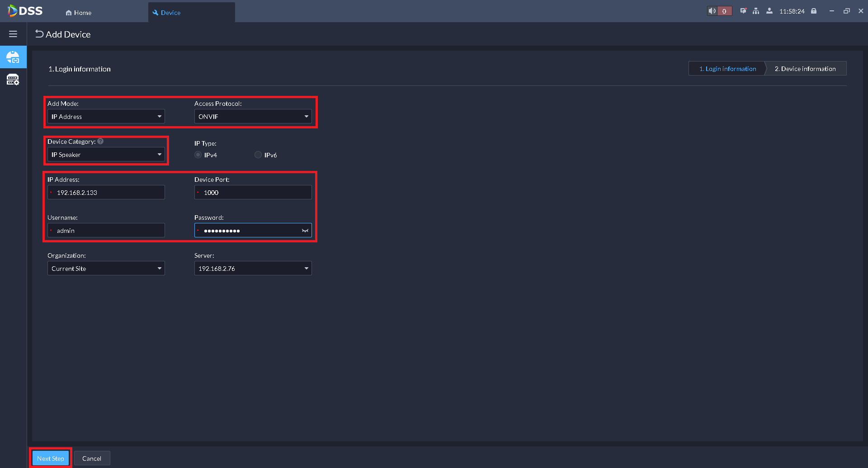
Task: Select the device management sidebar icon
Action: tap(13, 57)
